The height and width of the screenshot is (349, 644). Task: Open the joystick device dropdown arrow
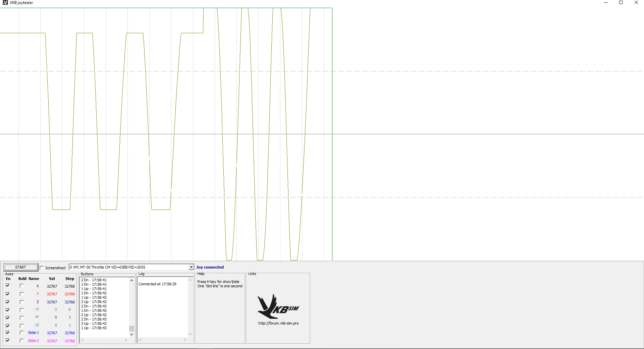(x=191, y=267)
